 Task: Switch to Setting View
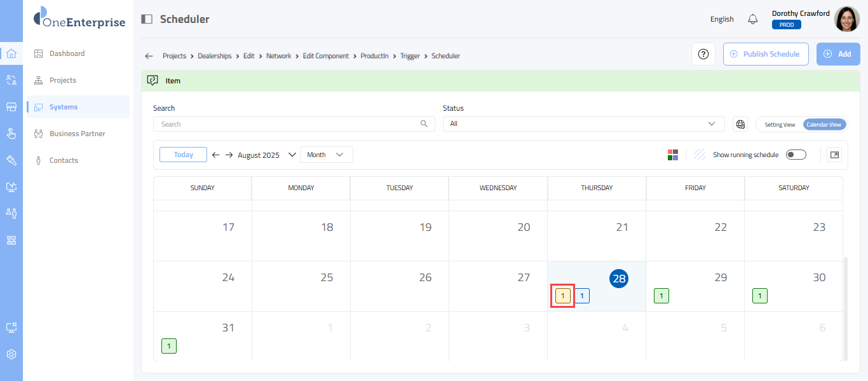(x=779, y=125)
